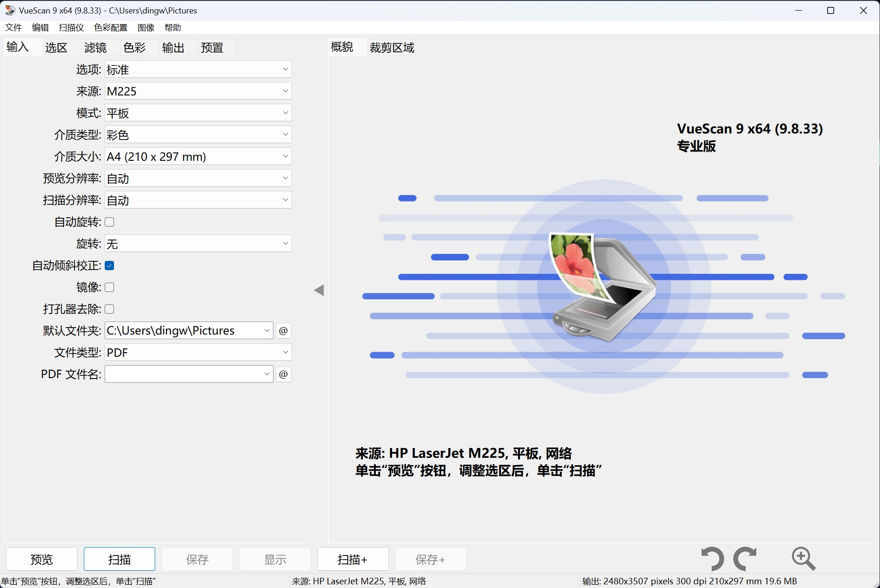This screenshot has width=880, height=588.
Task: Click the zoom in magnifier icon
Action: pyautogui.click(x=803, y=558)
